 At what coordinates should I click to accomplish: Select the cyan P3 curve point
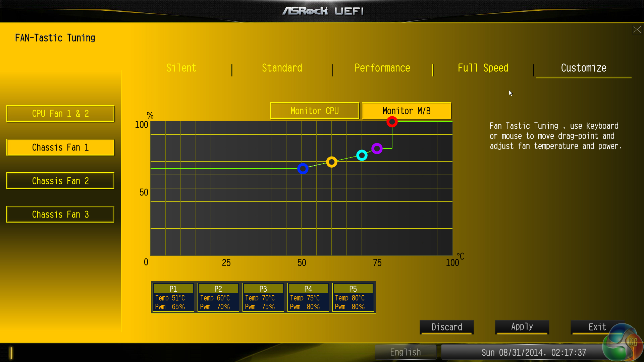[x=362, y=155]
